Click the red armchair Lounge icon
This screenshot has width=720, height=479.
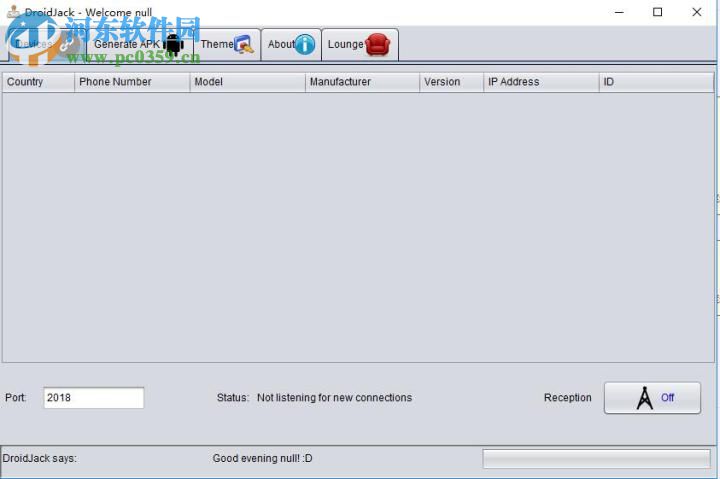tap(378, 45)
